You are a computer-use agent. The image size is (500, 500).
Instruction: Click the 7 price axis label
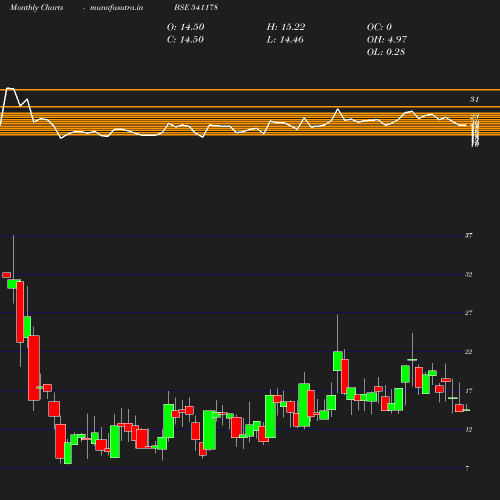tap(467, 468)
